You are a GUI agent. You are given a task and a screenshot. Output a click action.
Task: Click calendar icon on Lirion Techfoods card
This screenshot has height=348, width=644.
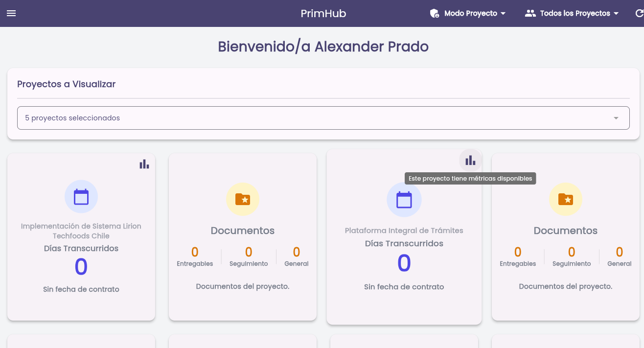point(81,197)
